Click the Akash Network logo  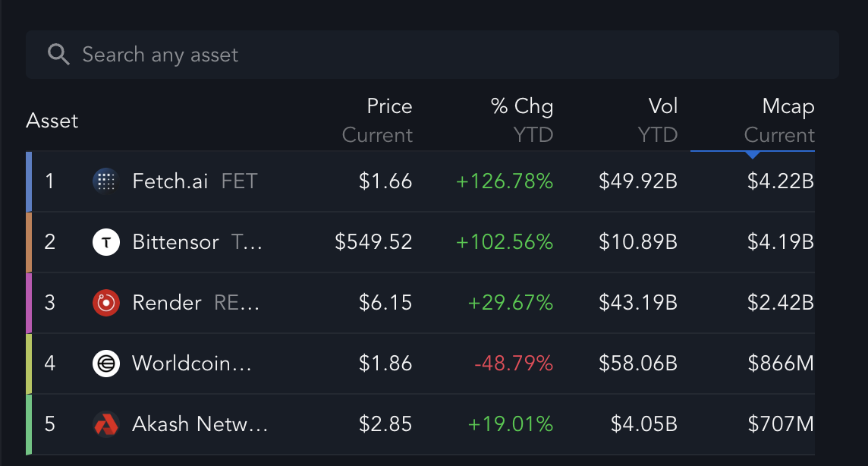pos(105,424)
